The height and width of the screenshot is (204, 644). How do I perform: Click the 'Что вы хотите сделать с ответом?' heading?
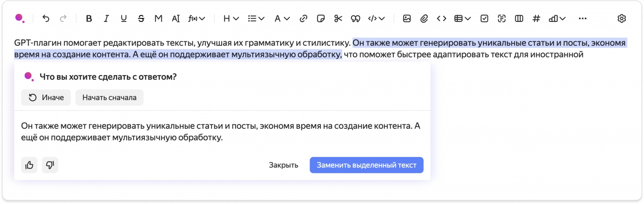click(108, 76)
